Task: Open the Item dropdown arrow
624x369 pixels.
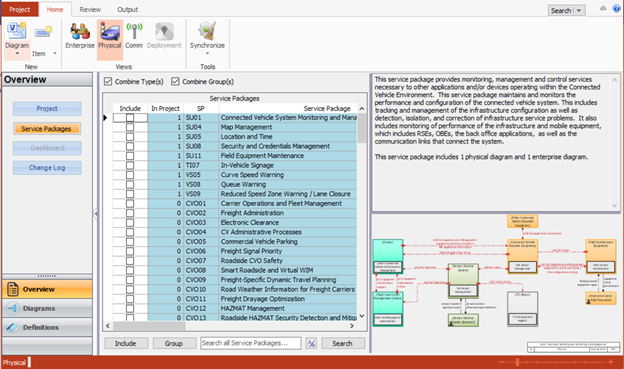Action: pyautogui.click(x=55, y=53)
